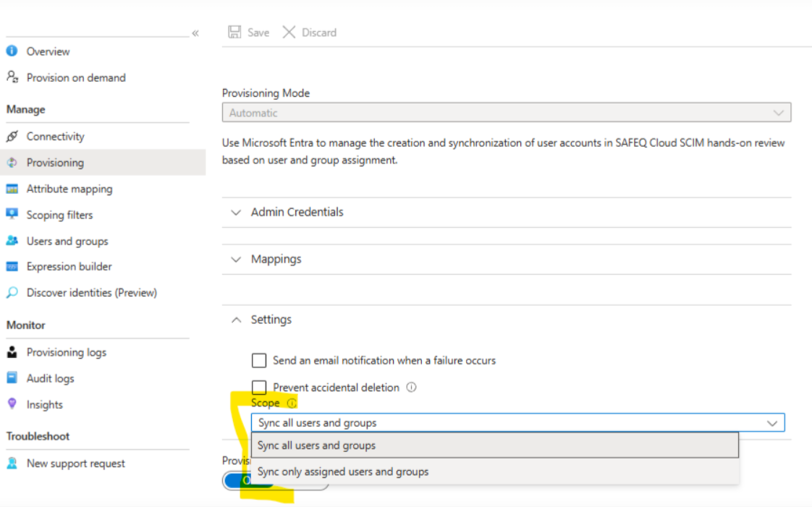Viewport: 812px width, 507px height.
Task: Create a New support request
Action: coord(75,463)
